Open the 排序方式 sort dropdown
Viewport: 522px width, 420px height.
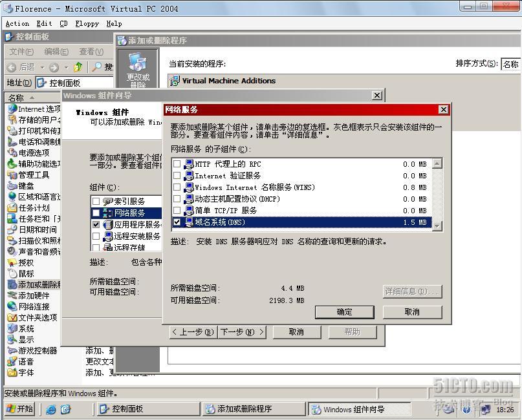(x=511, y=64)
